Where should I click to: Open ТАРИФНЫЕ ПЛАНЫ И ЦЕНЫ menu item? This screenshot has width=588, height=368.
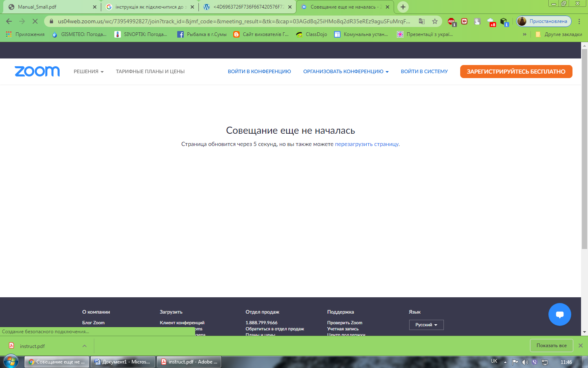(150, 72)
